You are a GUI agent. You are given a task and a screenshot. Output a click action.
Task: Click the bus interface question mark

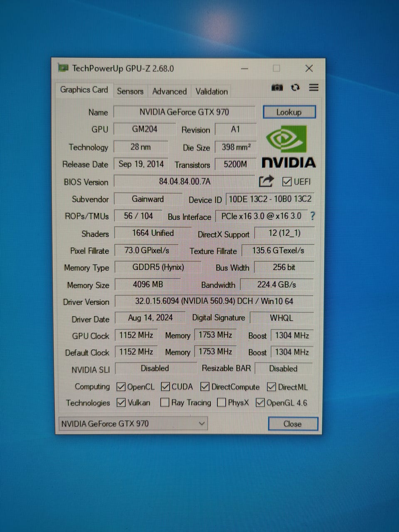click(313, 216)
